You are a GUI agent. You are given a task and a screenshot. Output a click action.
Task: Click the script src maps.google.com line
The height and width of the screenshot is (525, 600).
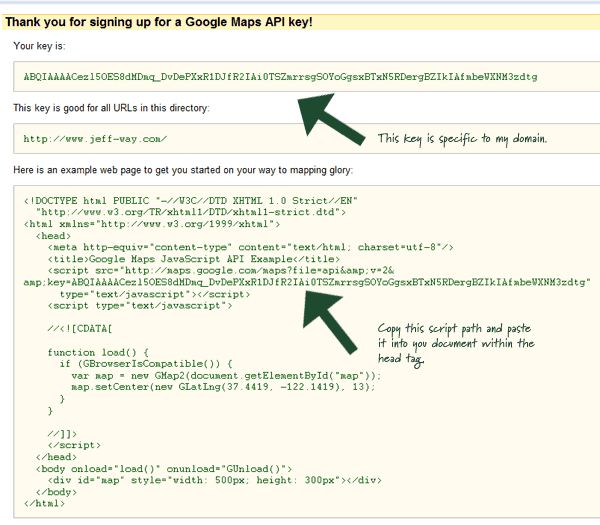click(x=221, y=271)
